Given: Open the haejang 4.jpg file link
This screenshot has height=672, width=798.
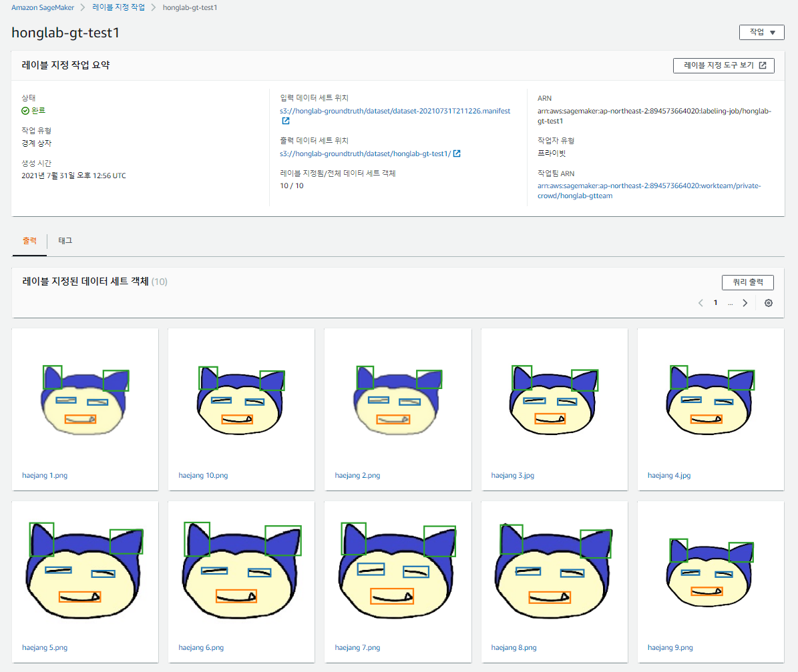Looking at the screenshot, I should coord(668,475).
